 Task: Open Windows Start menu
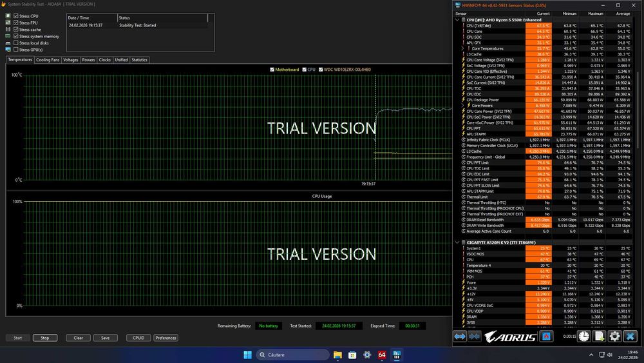tap(248, 355)
